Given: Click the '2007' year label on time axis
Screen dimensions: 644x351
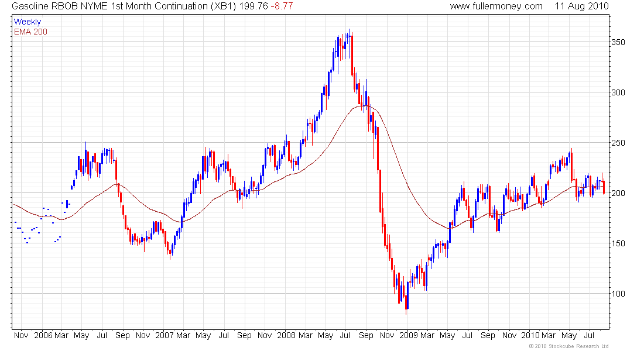Looking at the screenshot, I should click(165, 335).
